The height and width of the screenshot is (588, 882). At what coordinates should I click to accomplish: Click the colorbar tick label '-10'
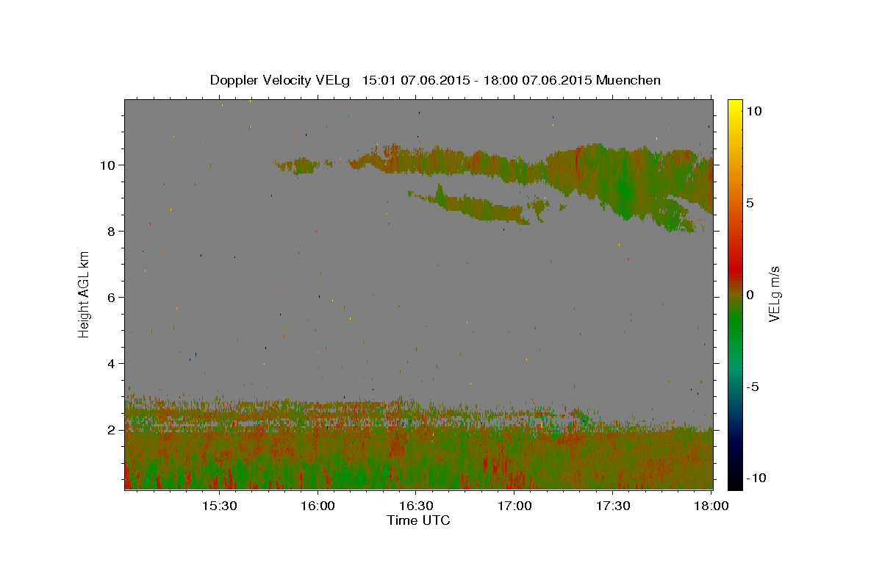756,478
